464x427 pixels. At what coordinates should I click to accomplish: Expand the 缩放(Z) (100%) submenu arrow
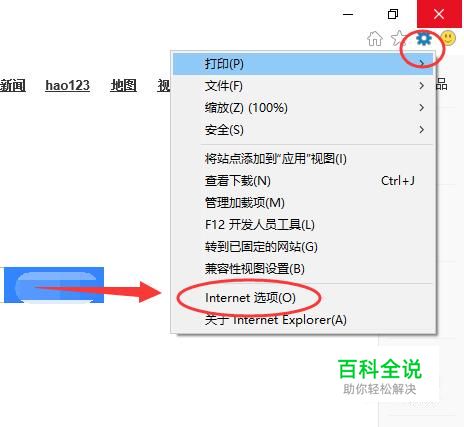pos(422,108)
